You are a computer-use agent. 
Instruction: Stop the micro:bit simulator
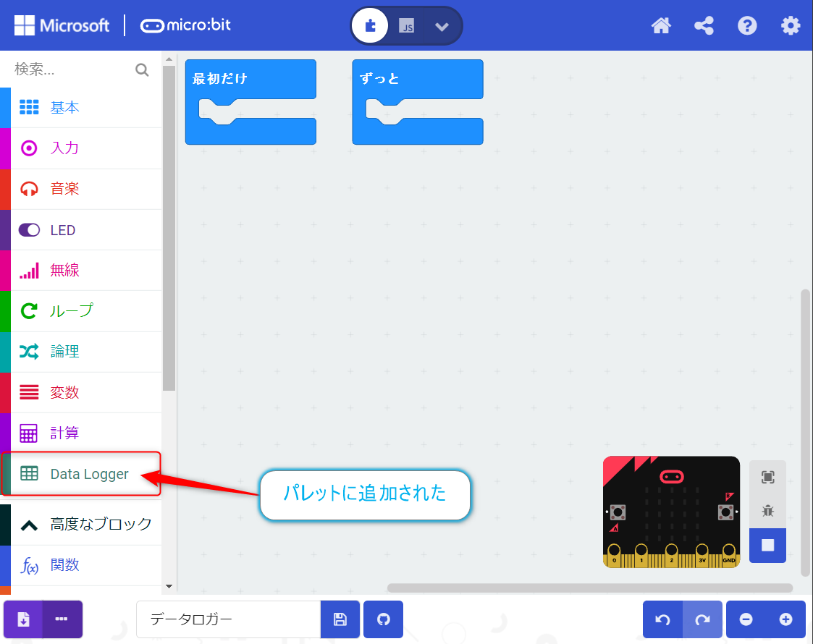click(x=767, y=545)
